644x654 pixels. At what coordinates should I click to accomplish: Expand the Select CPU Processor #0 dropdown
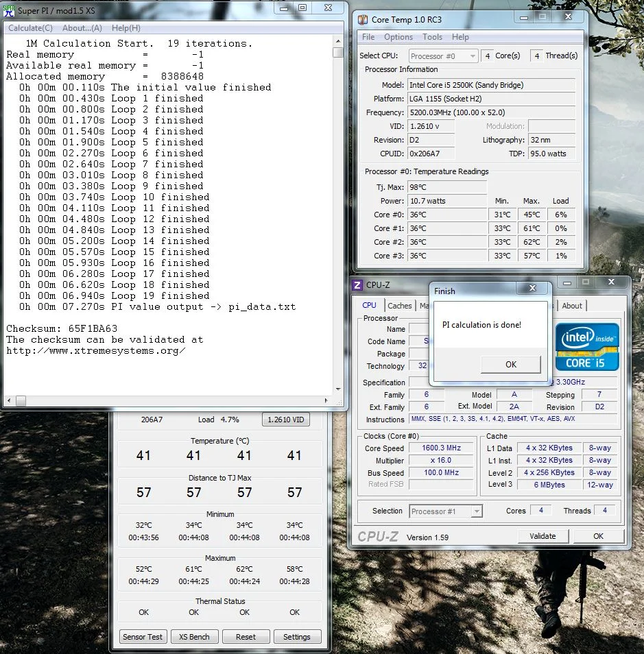coord(473,56)
